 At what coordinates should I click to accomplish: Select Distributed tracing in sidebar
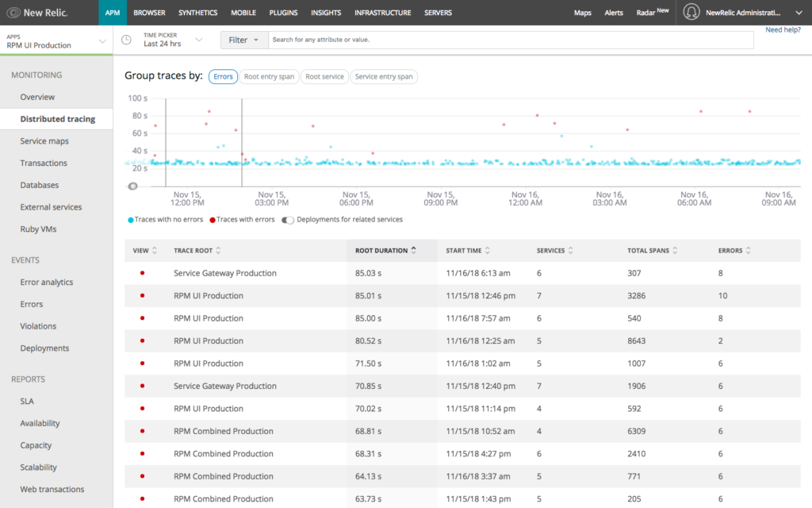[57, 119]
